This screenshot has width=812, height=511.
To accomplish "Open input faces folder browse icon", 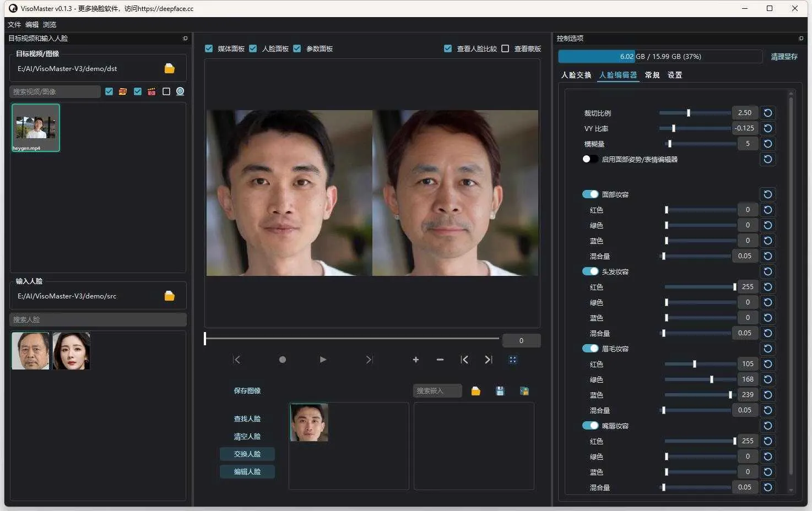I will click(170, 296).
